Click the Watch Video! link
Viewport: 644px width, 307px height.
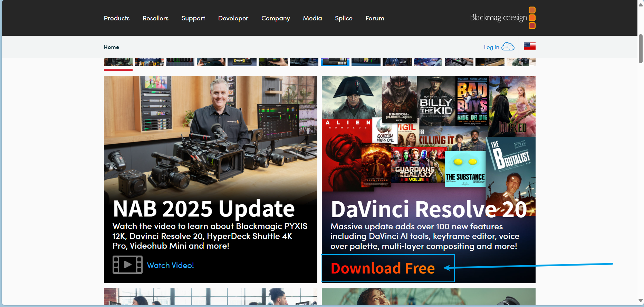coord(171,265)
